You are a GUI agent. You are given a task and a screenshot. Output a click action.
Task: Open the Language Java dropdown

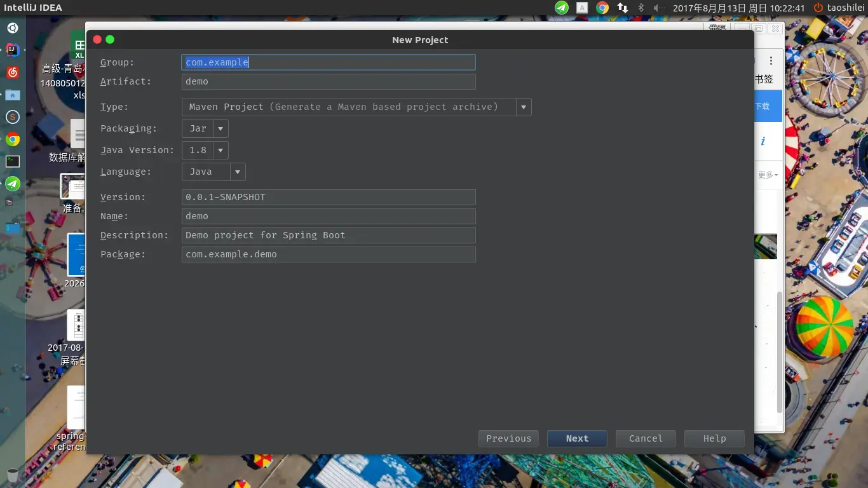(x=214, y=172)
